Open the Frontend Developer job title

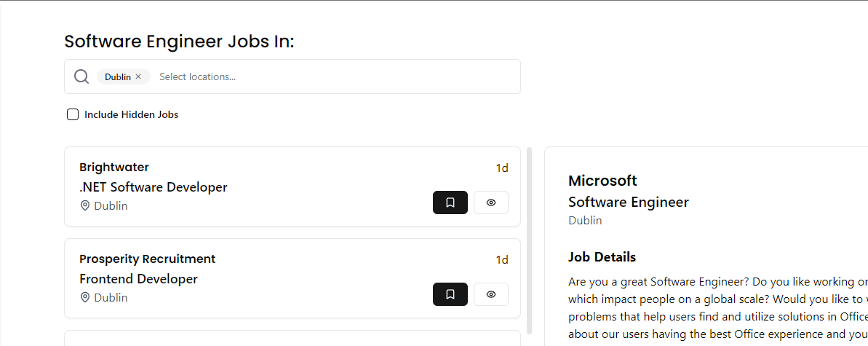(x=138, y=279)
